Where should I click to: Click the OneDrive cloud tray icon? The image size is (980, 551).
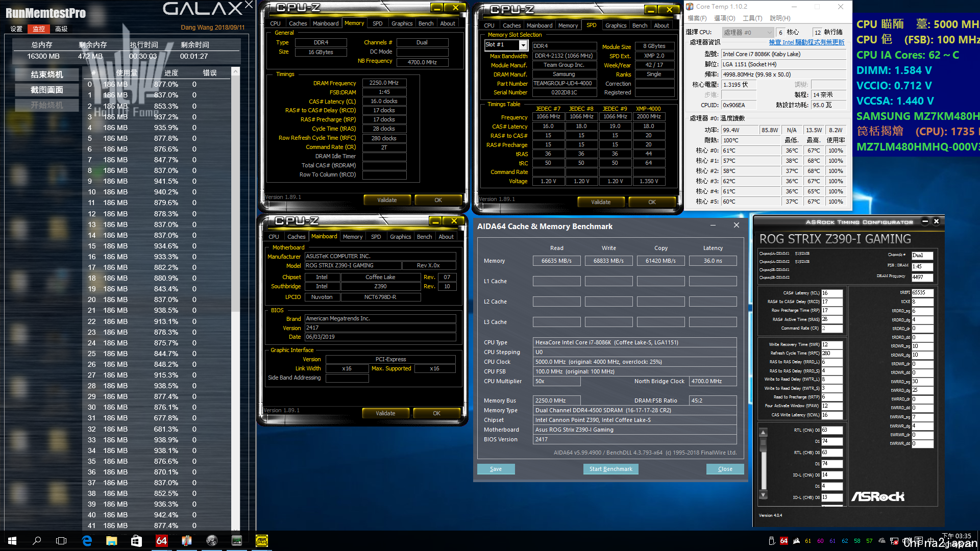(x=881, y=541)
